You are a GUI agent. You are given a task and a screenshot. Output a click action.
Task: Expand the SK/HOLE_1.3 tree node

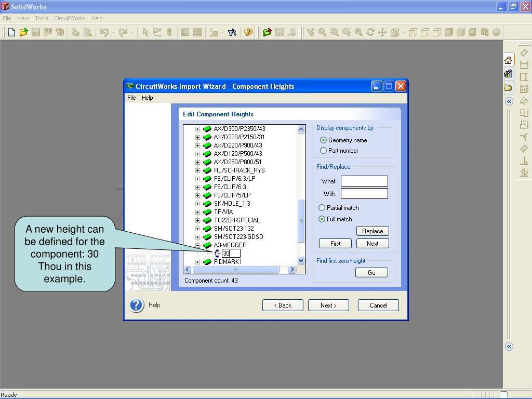197,204
